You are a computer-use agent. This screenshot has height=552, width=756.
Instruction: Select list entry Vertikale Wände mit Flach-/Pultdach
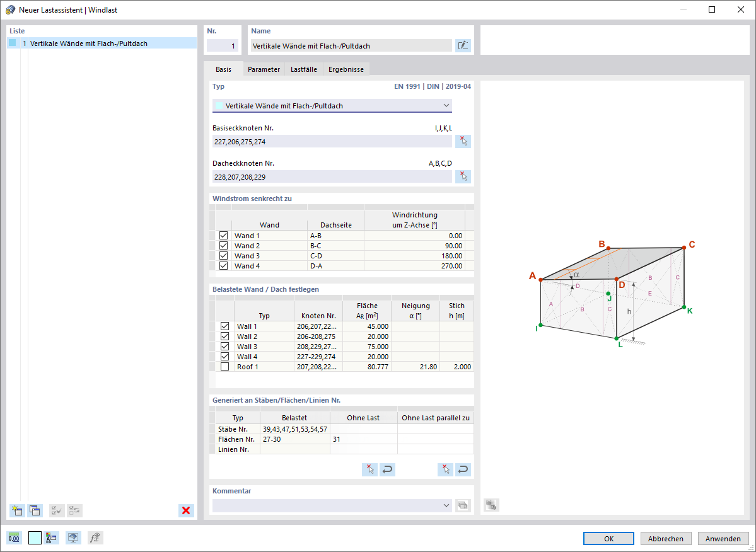[102, 43]
